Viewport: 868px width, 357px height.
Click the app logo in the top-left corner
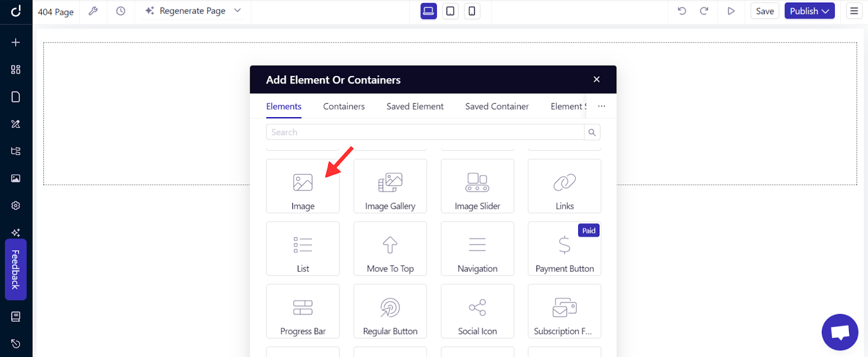tap(16, 11)
